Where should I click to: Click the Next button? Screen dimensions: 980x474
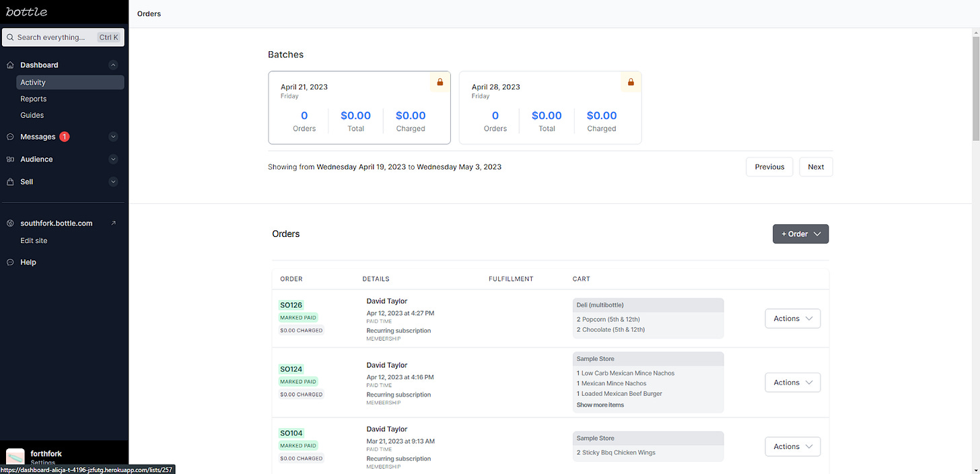click(816, 167)
